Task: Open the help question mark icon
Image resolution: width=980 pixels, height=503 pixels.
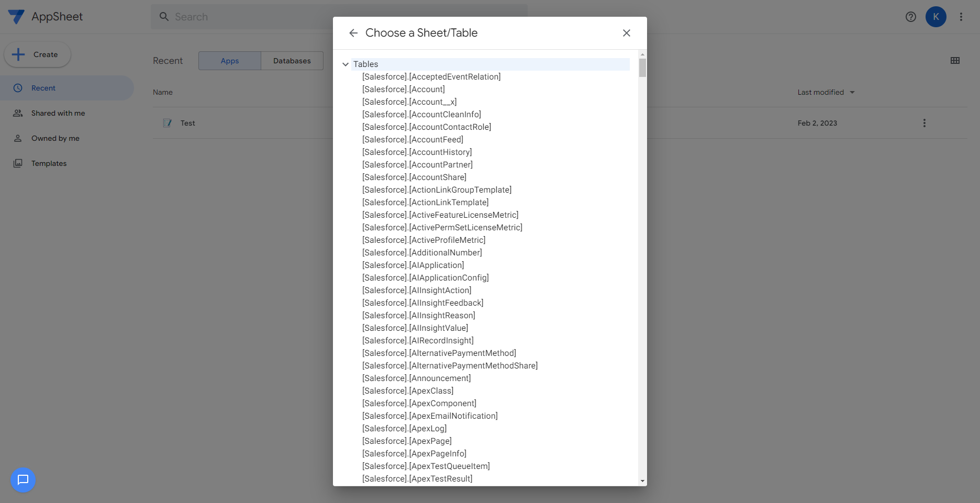Action: click(911, 17)
